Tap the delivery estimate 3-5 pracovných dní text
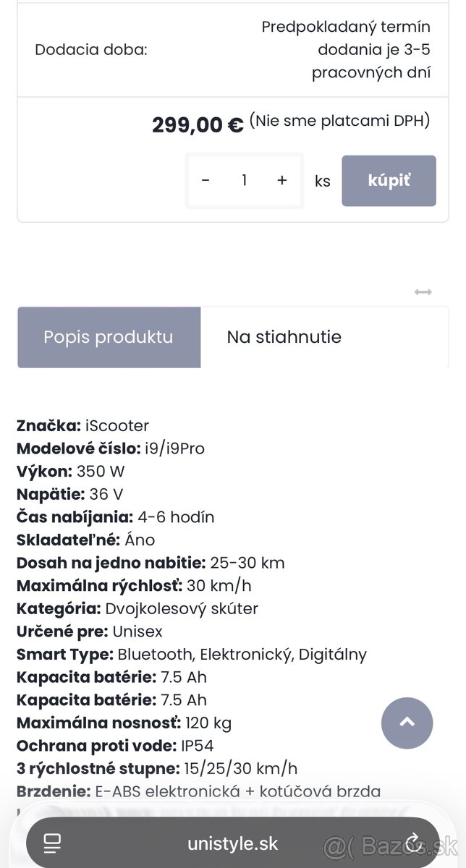The image size is (466, 868). point(346,50)
